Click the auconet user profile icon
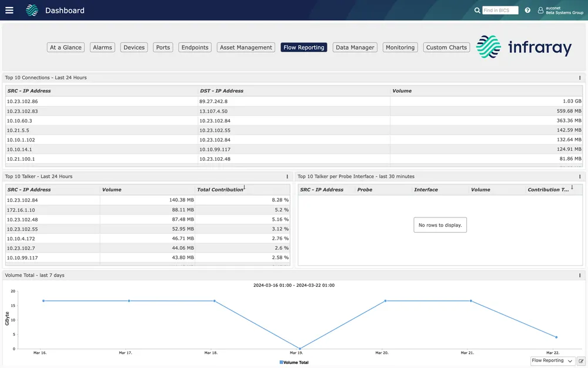The width and height of the screenshot is (588, 368). click(540, 10)
